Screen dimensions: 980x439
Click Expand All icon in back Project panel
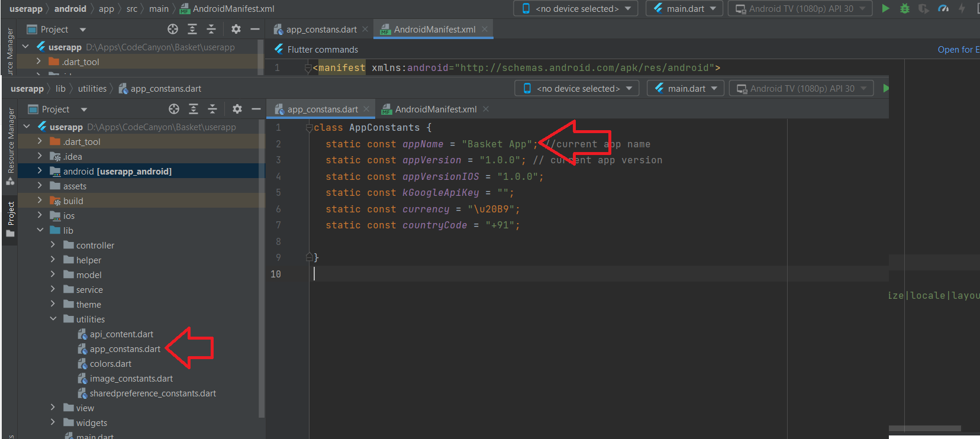point(192,29)
